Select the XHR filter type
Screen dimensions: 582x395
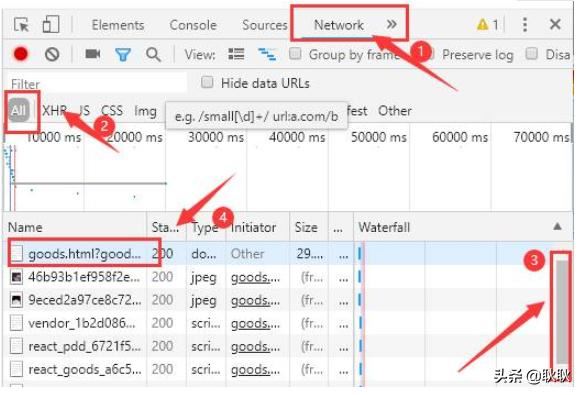click(x=55, y=111)
